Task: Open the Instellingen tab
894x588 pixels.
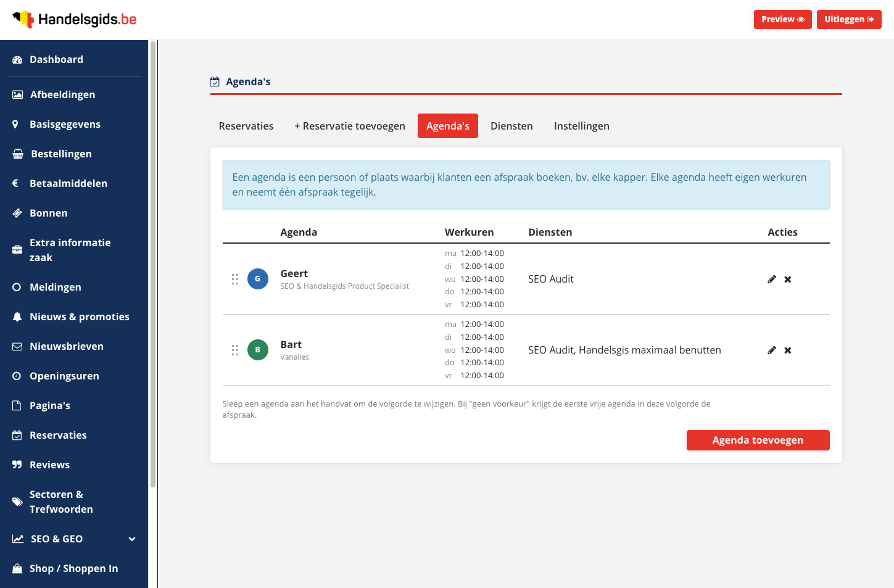Action: click(582, 126)
